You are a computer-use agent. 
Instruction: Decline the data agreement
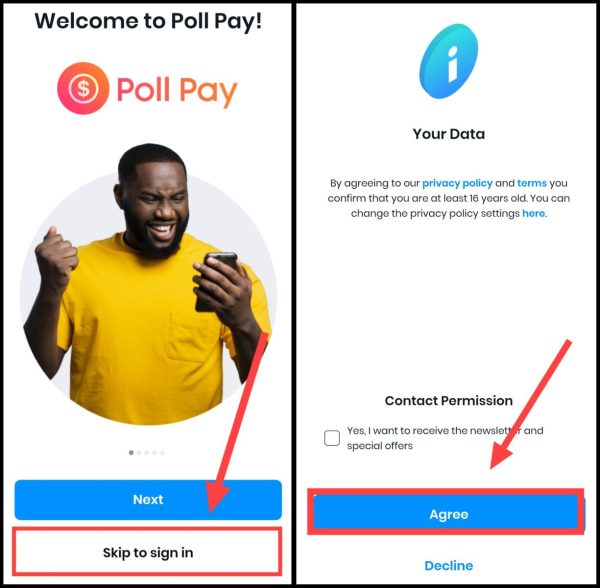(448, 565)
